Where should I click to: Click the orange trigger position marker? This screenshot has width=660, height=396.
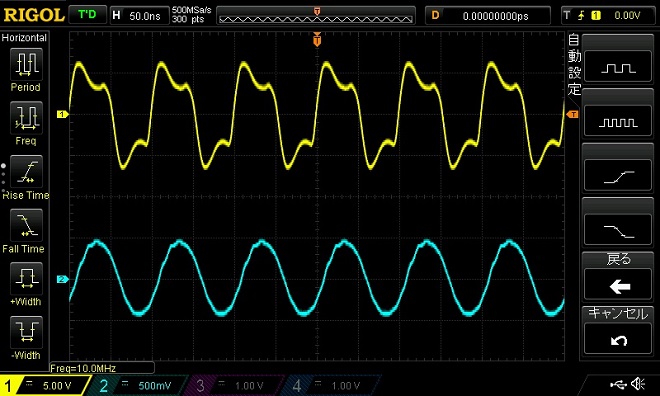[317, 40]
